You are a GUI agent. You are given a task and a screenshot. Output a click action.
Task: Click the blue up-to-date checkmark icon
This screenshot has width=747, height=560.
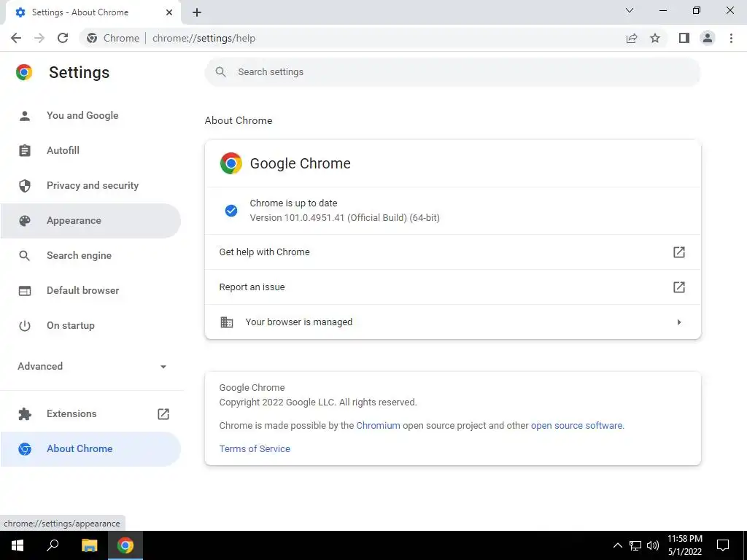tap(231, 211)
